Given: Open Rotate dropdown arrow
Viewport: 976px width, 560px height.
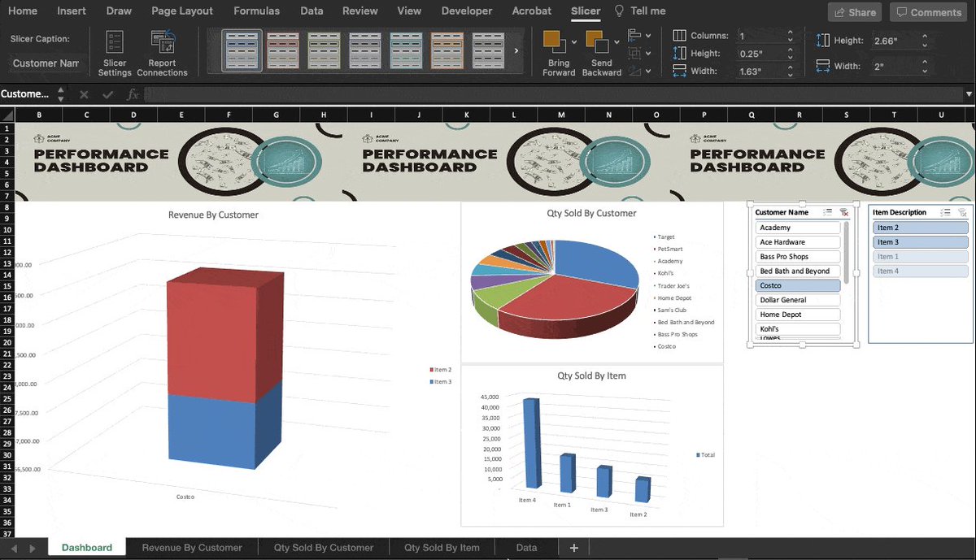Looking at the screenshot, I should (648, 72).
